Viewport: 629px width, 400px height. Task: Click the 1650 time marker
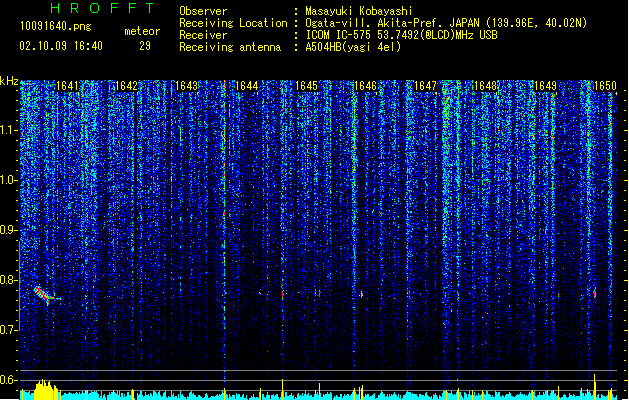tap(605, 86)
